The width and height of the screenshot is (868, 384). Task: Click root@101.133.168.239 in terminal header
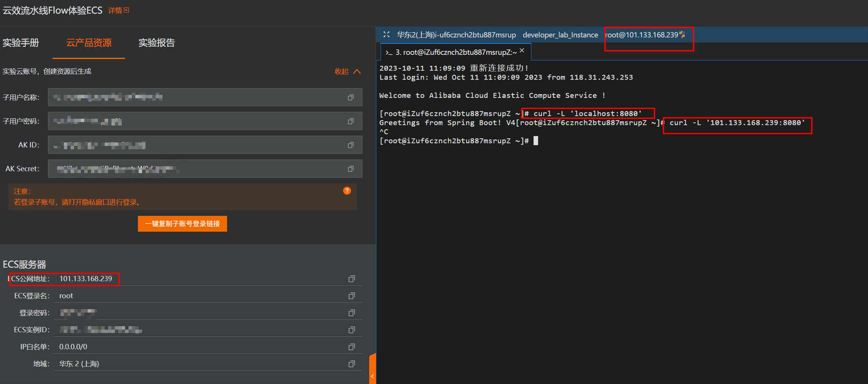coord(641,35)
